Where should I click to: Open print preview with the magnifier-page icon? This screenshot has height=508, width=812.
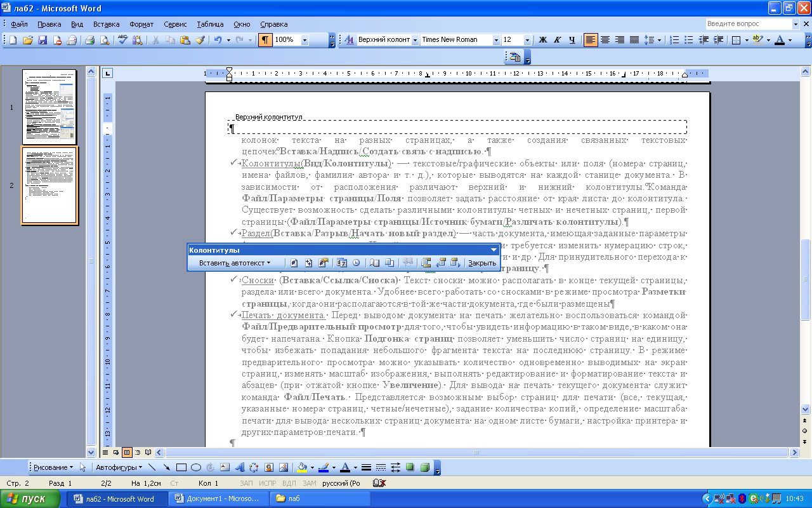point(104,40)
